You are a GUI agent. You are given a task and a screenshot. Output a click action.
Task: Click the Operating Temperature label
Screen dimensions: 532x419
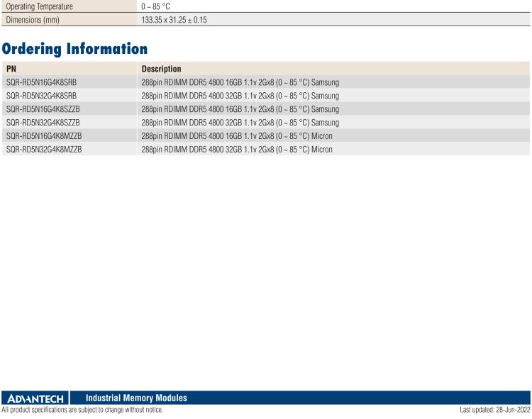39,6
